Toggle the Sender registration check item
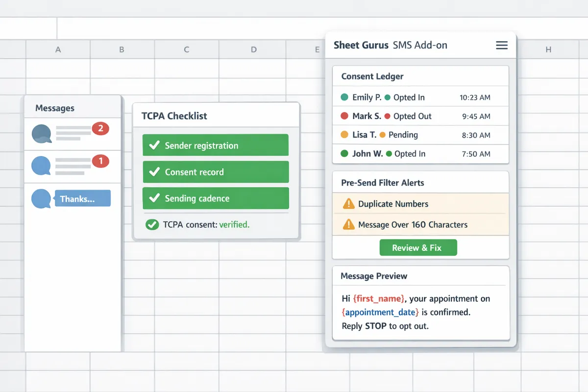This screenshot has height=392, width=588. click(216, 146)
